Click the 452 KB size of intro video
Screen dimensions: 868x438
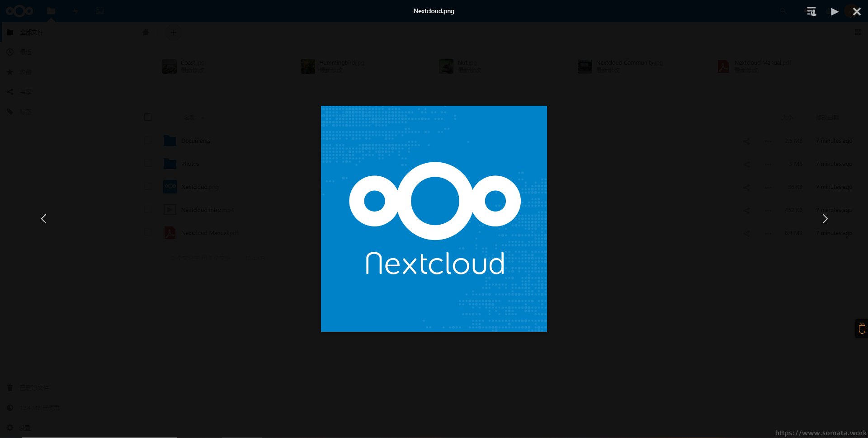point(793,210)
